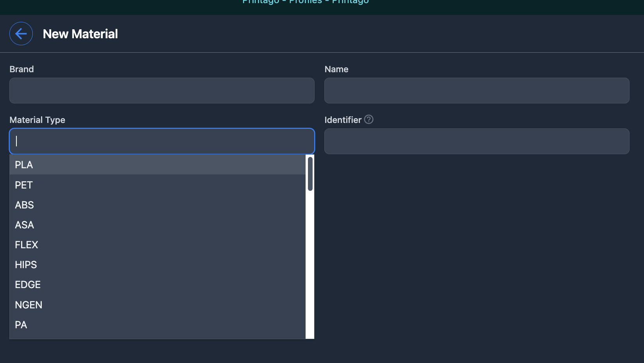Focus the Brand text field
This screenshot has width=644, height=363.
[x=162, y=91]
